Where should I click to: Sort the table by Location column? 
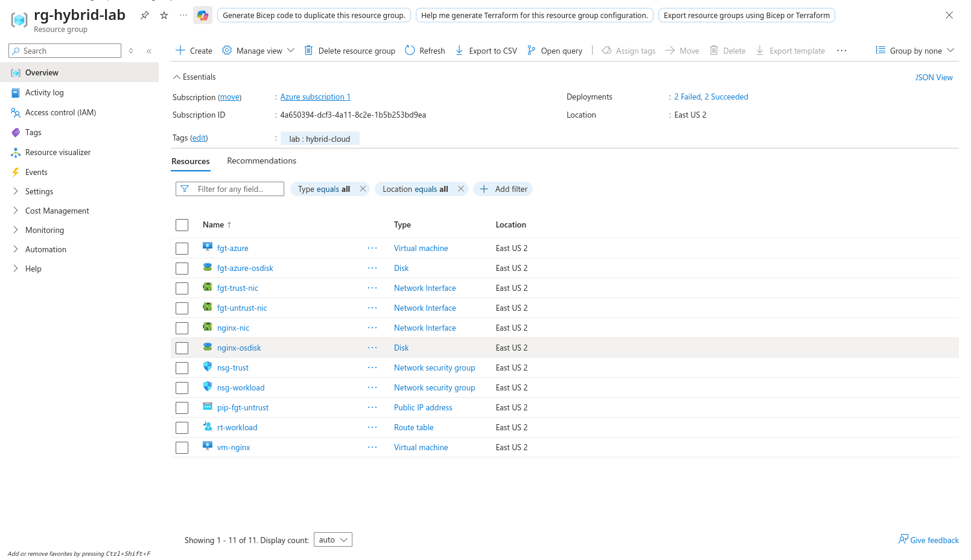(x=511, y=224)
